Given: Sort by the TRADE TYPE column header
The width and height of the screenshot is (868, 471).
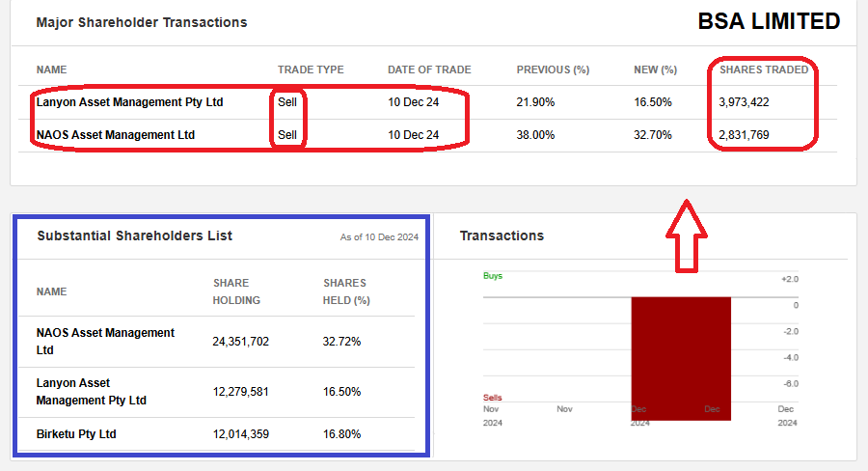Looking at the screenshot, I should pos(311,69).
